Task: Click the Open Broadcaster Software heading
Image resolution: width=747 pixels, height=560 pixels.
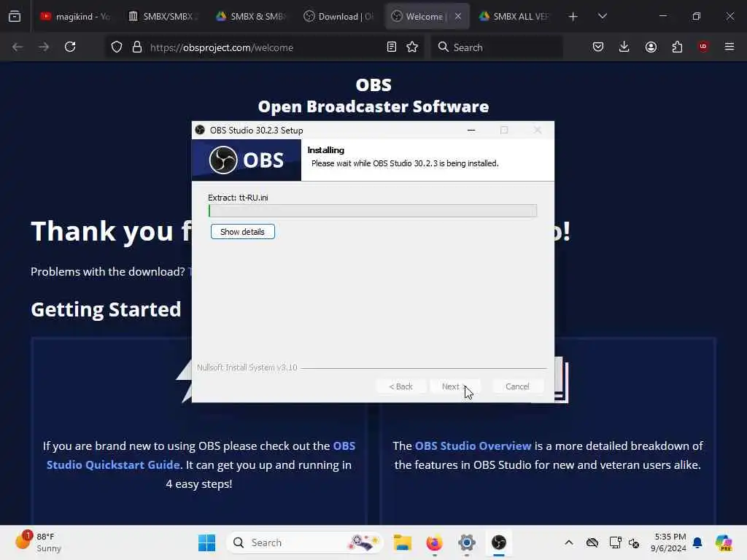Action: (x=373, y=106)
